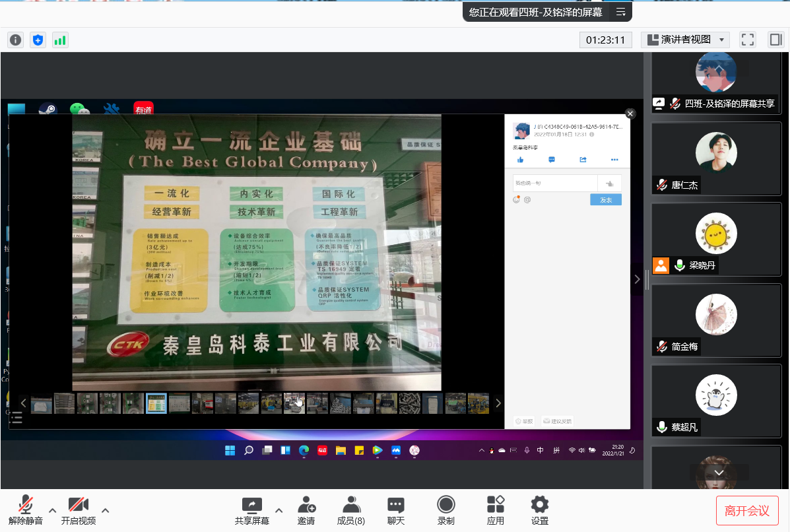The height and width of the screenshot is (532, 790).
Task: Toggle the 中 input language indicator
Action: [540, 450]
